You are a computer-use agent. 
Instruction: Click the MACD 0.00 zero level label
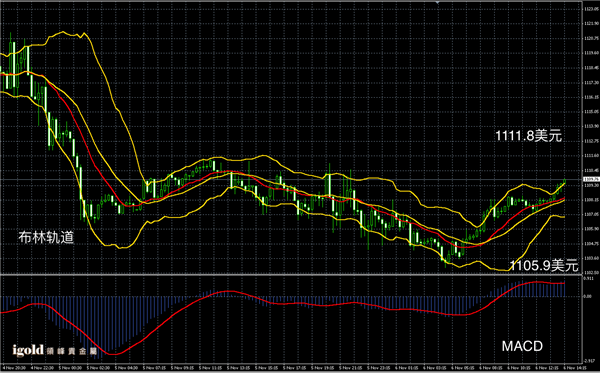pyautogui.click(x=588, y=296)
